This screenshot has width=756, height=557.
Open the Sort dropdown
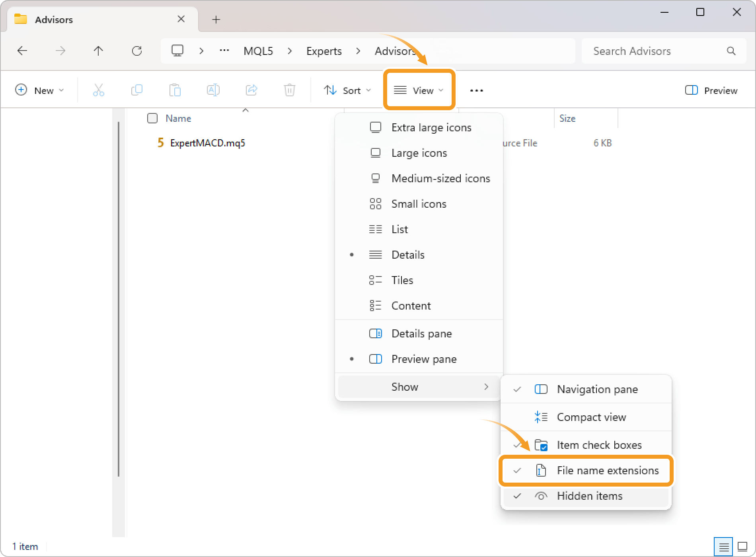coord(347,90)
